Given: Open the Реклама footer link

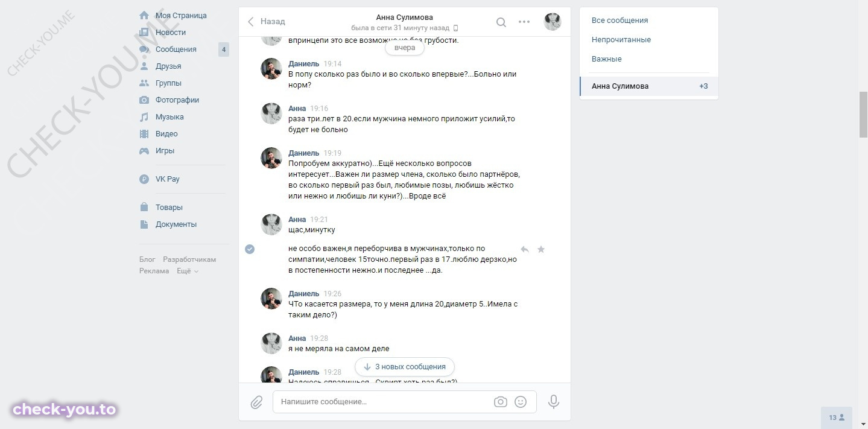Looking at the screenshot, I should pos(154,271).
